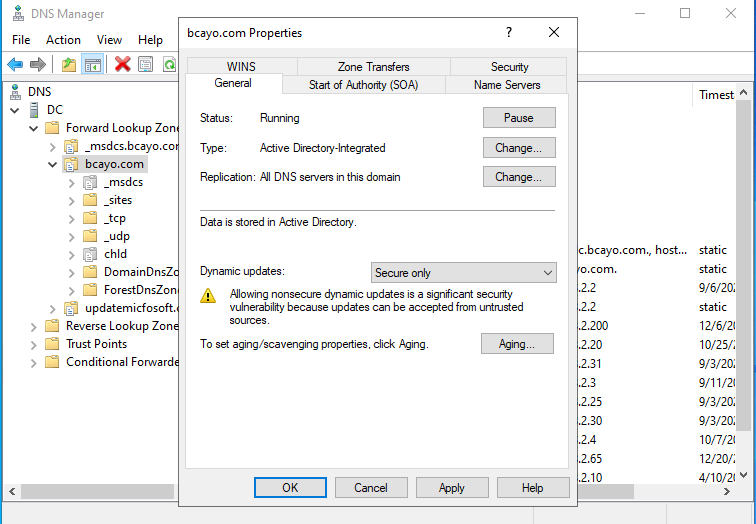Expand the Reverse Lookup Zones node
The image size is (756, 524).
33,326
